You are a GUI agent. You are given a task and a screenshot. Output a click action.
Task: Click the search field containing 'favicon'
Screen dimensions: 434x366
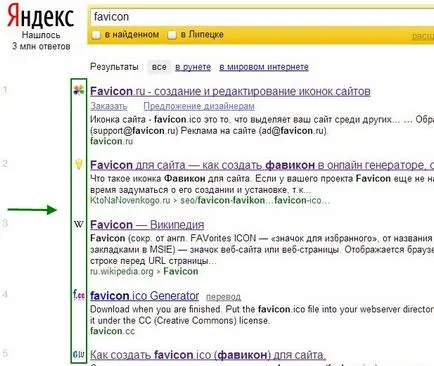pos(262,17)
